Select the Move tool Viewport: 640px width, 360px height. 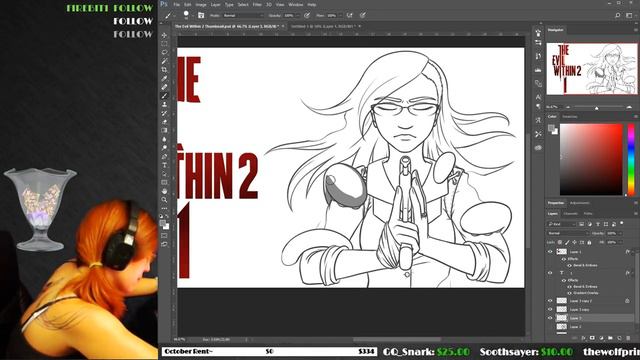[x=164, y=36]
